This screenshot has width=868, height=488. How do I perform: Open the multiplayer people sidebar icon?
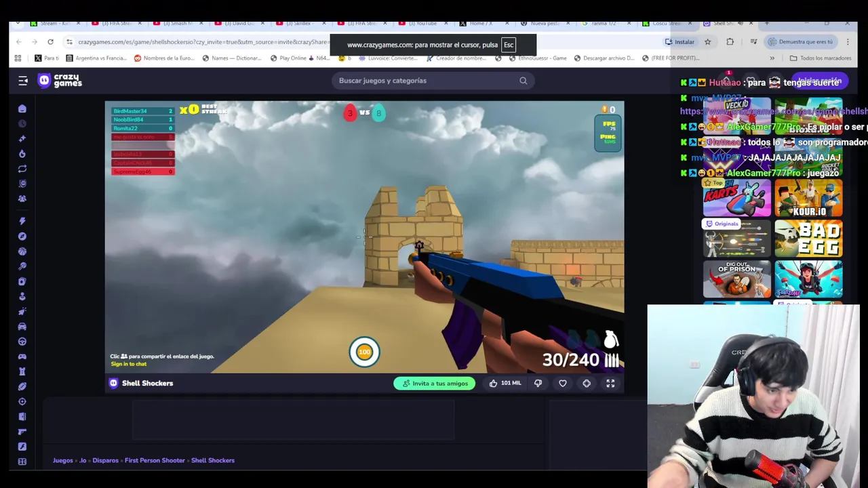[x=22, y=199]
